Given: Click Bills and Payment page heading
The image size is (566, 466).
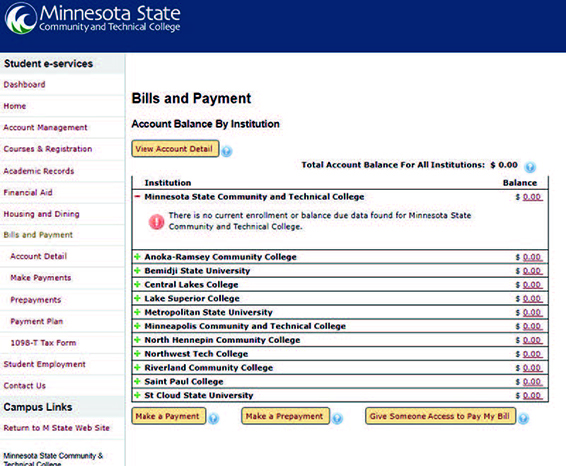Looking at the screenshot, I should point(191,99).
